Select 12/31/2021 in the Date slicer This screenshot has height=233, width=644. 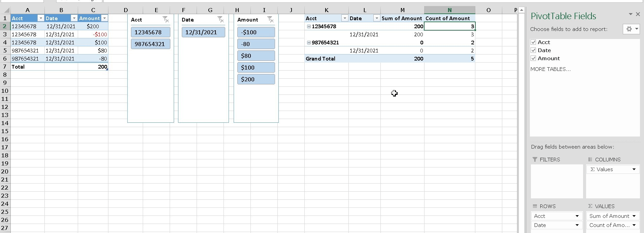pos(203,32)
